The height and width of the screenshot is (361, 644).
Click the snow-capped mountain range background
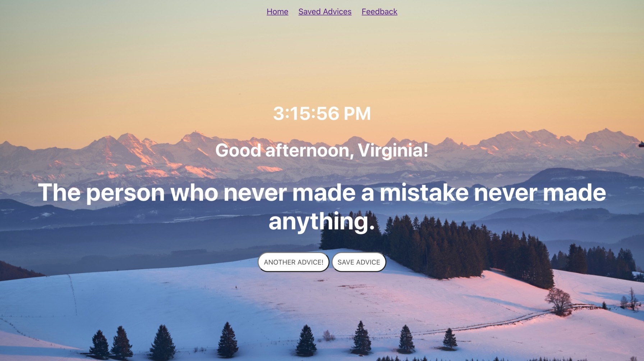click(x=322, y=158)
